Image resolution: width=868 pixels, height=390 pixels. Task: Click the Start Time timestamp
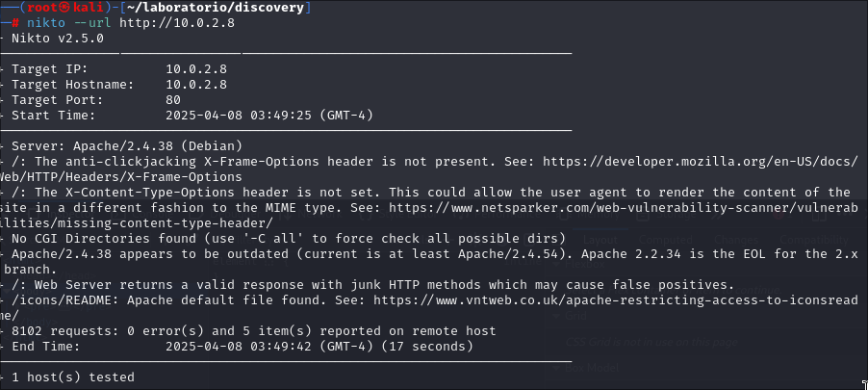click(269, 116)
